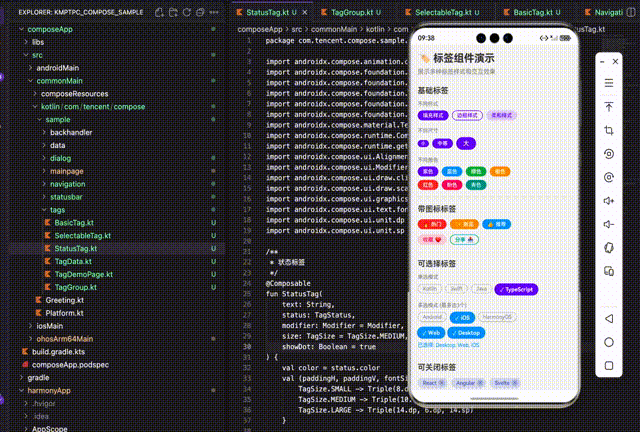Screen dimensions: 640x432
Task: Click the emulator crop screenshot icon
Action: [x=609, y=130]
